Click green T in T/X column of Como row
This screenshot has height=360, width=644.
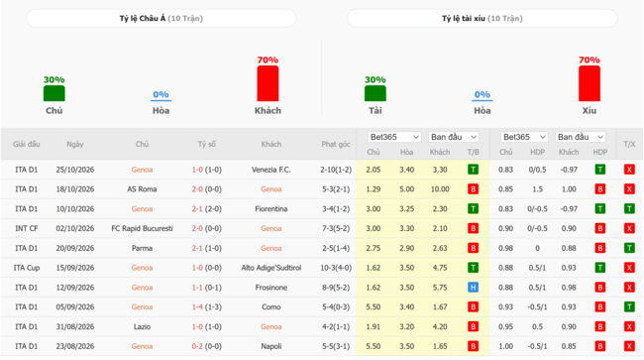coord(629,307)
